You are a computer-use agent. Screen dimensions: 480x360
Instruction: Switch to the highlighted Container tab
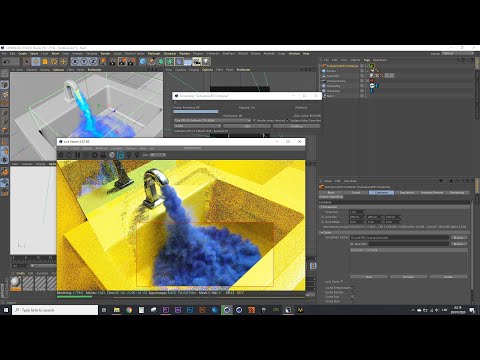coord(381,192)
